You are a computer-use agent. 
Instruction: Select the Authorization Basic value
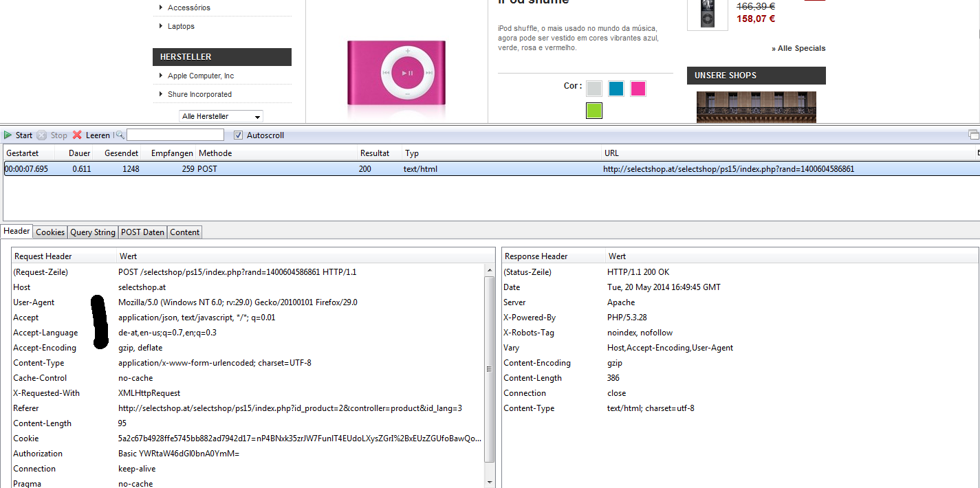(179, 454)
